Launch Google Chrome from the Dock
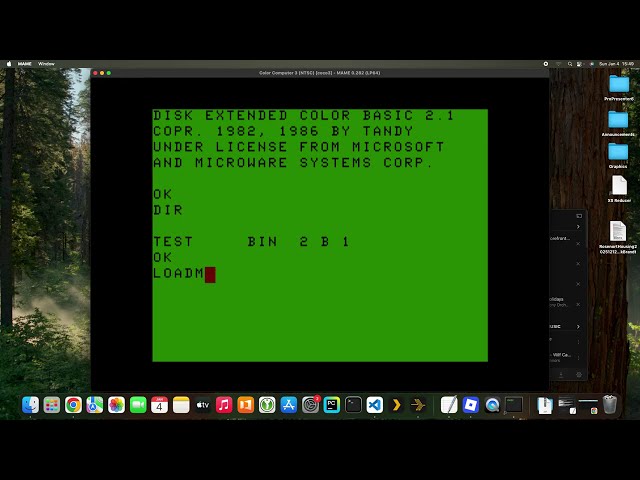This screenshot has height=480, width=640. pos(73,405)
